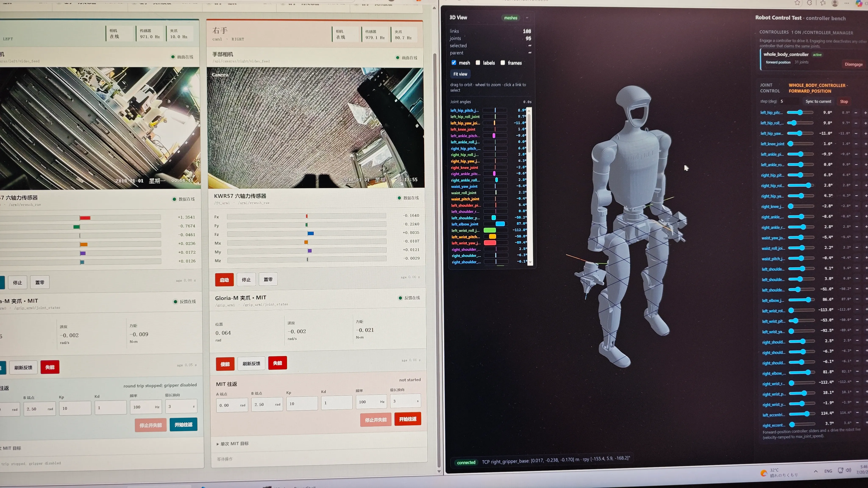Toggle the mesh checkbox in 3D View
Screen dimensions: 868x488
[x=454, y=63]
